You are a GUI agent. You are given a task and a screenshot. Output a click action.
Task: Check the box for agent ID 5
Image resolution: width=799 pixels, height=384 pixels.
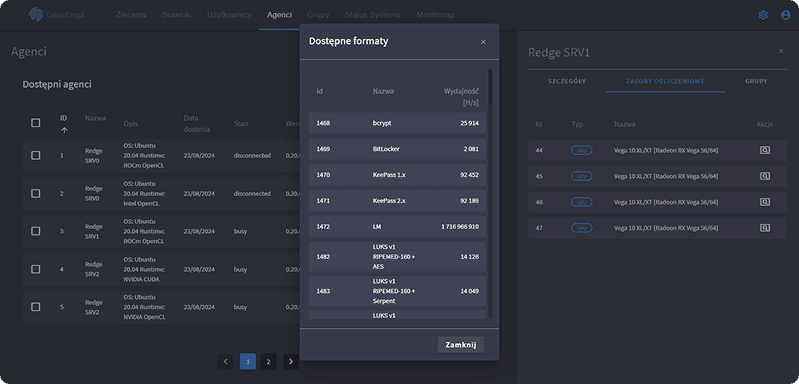pyautogui.click(x=36, y=307)
